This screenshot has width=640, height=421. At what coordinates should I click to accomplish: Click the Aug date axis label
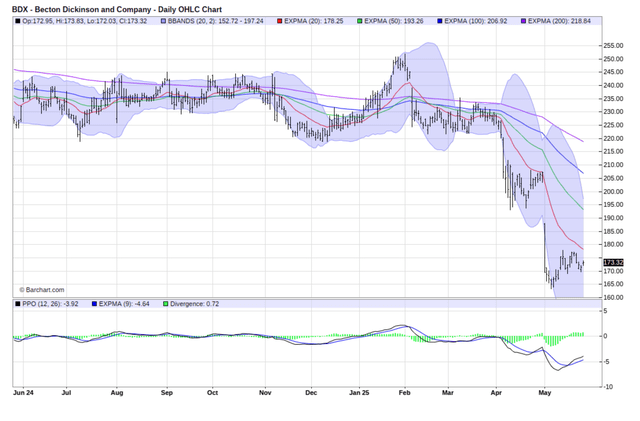click(x=117, y=393)
